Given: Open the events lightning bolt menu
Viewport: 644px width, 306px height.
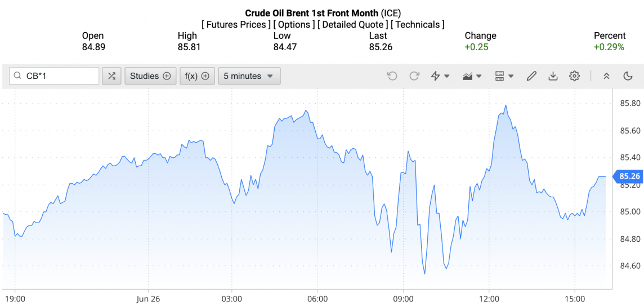Looking at the screenshot, I should 440,76.
